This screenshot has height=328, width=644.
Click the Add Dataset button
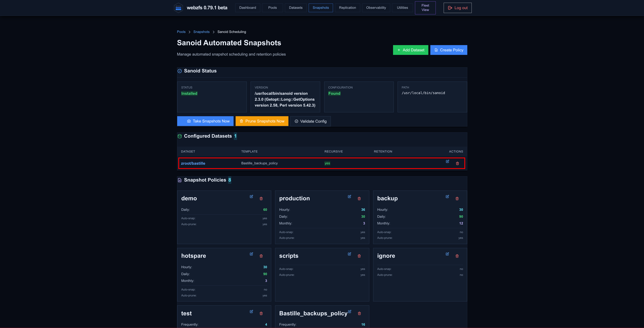click(x=410, y=50)
